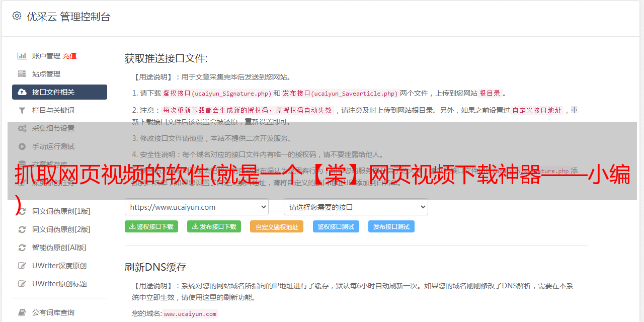Click the www.ucaiyun.com domain text

(x=190, y=314)
